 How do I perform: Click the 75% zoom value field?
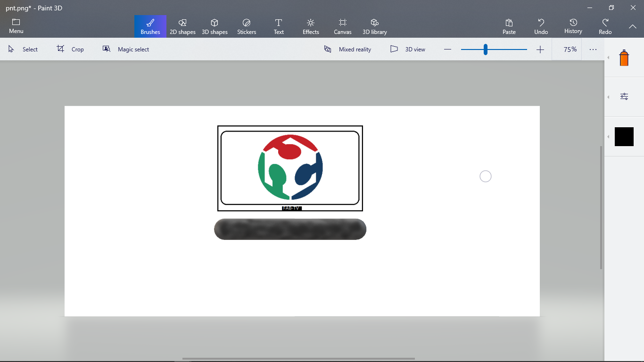[x=570, y=49]
